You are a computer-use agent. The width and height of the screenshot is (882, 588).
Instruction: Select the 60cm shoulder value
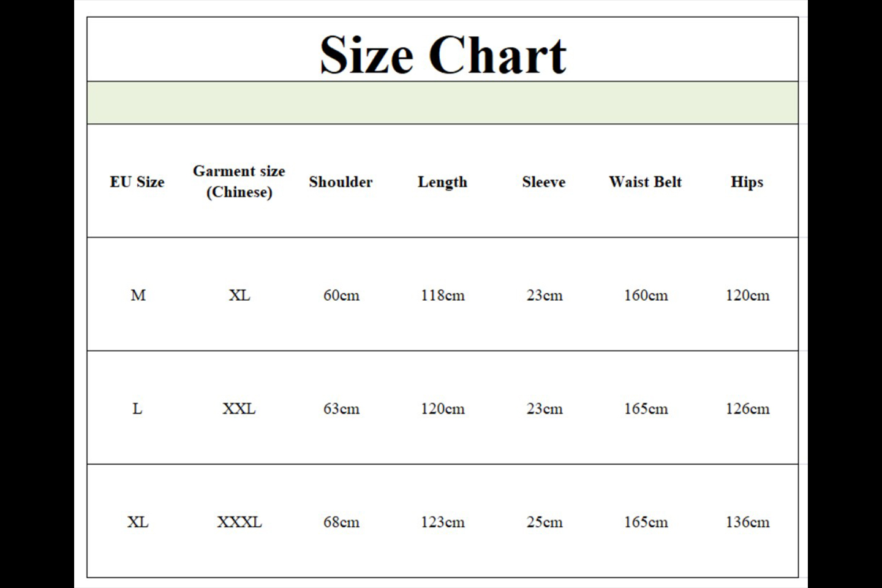[341, 295]
